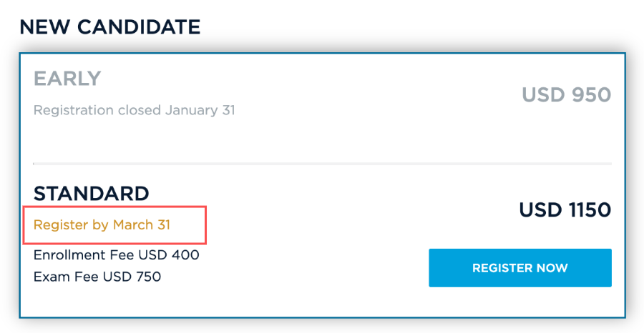Click the words January 31 in the closed notice
Viewport: 644px width, 333px height.
[200, 110]
